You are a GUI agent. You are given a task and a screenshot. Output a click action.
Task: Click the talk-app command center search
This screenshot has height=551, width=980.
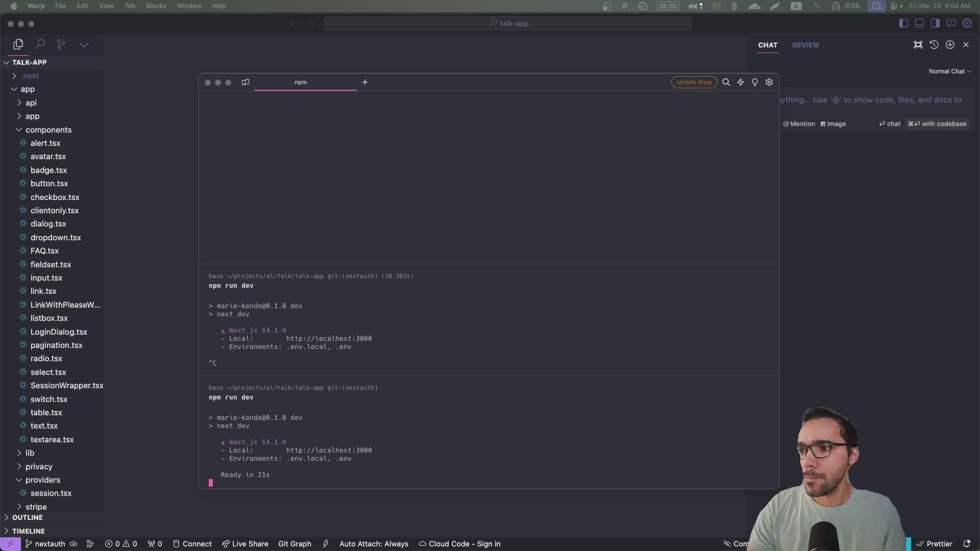tap(508, 23)
